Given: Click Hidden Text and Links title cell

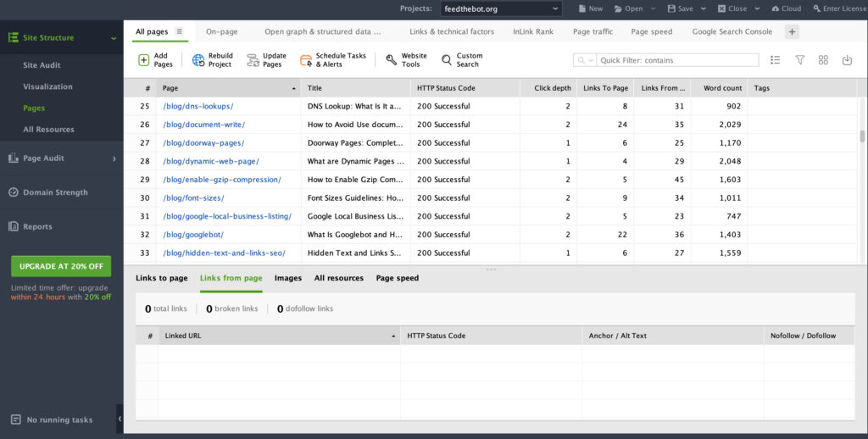Looking at the screenshot, I should click(x=354, y=253).
